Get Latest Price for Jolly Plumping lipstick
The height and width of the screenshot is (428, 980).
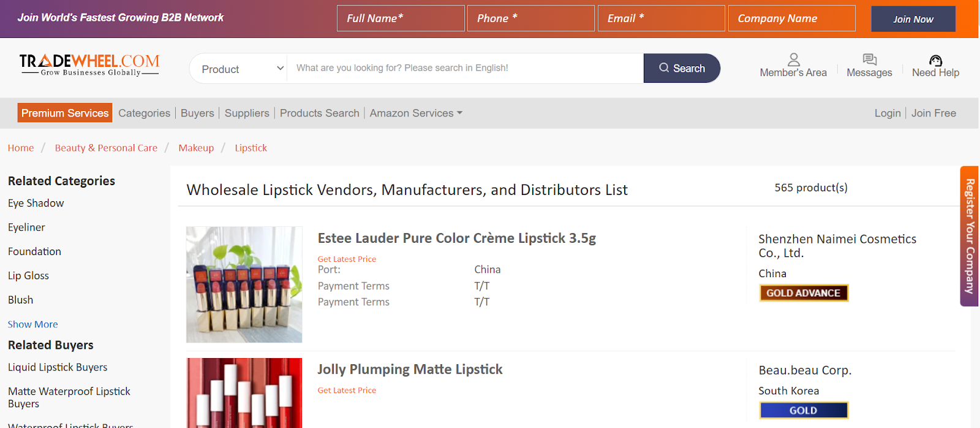pos(347,391)
